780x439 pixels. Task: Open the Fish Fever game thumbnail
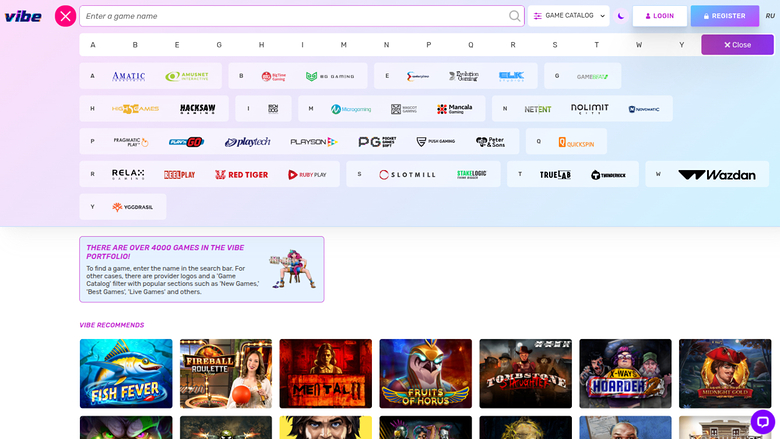coord(126,373)
